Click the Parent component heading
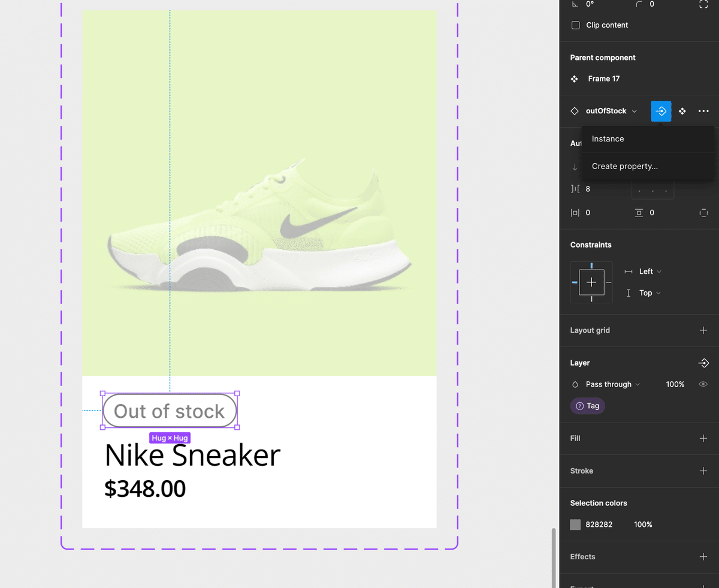719x588 pixels. point(603,58)
